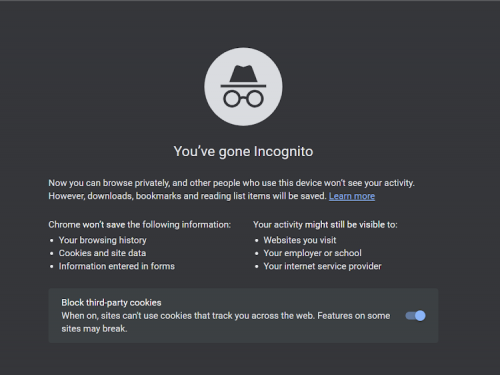Click "Your internet service provider" list item
The image size is (500, 375).
coord(322,266)
